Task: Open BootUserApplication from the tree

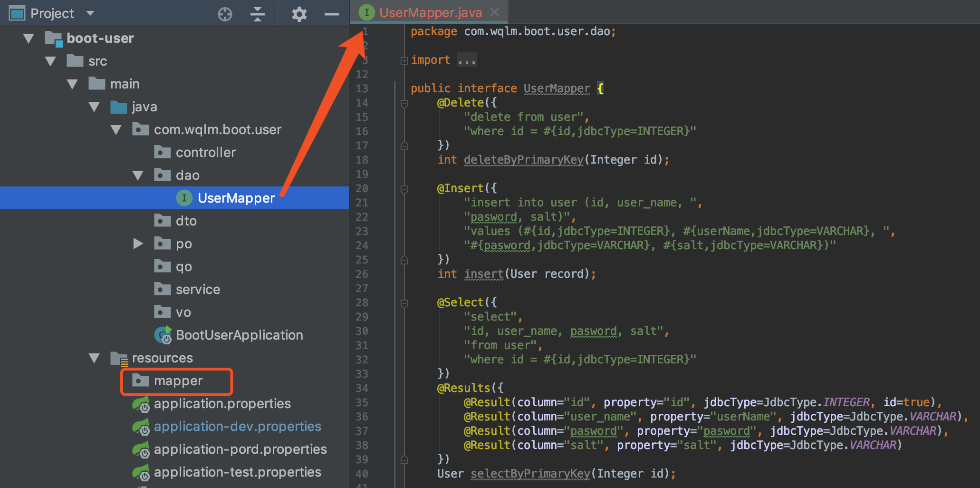Action: coord(240,335)
